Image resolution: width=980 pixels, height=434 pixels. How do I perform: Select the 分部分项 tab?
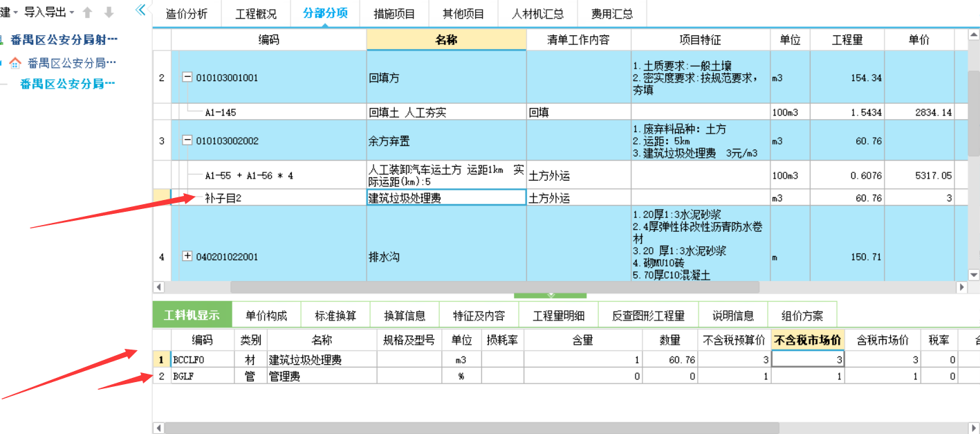click(x=325, y=14)
